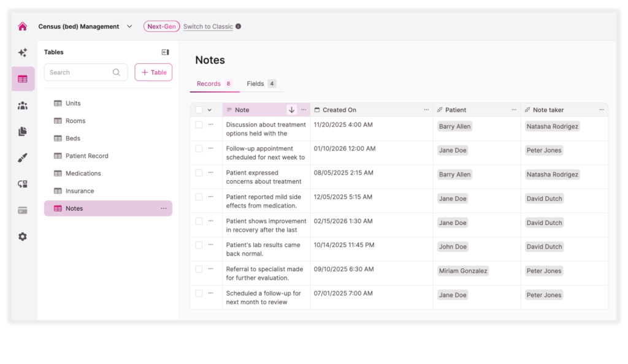628x364 pixels.
Task: Select the paintbrush theming icon in sidebar
Action: [x=23, y=157]
